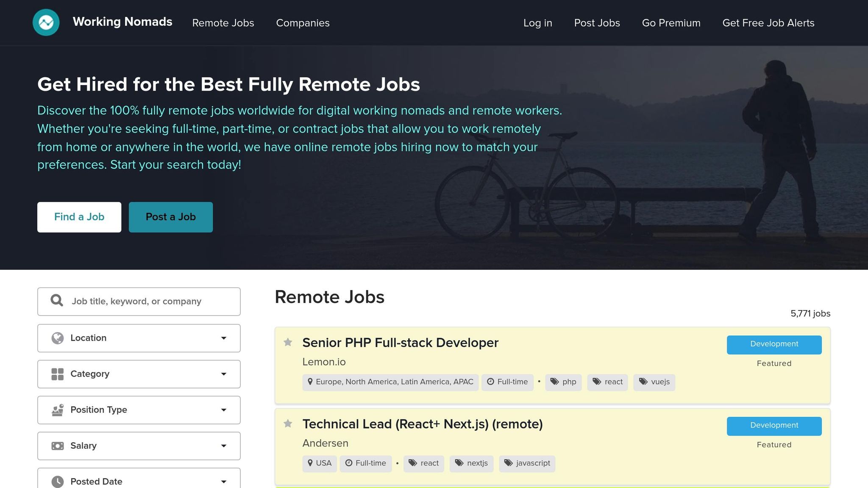The image size is (868, 488).
Task: Click the location pin icon on USA tag
Action: [x=310, y=463]
